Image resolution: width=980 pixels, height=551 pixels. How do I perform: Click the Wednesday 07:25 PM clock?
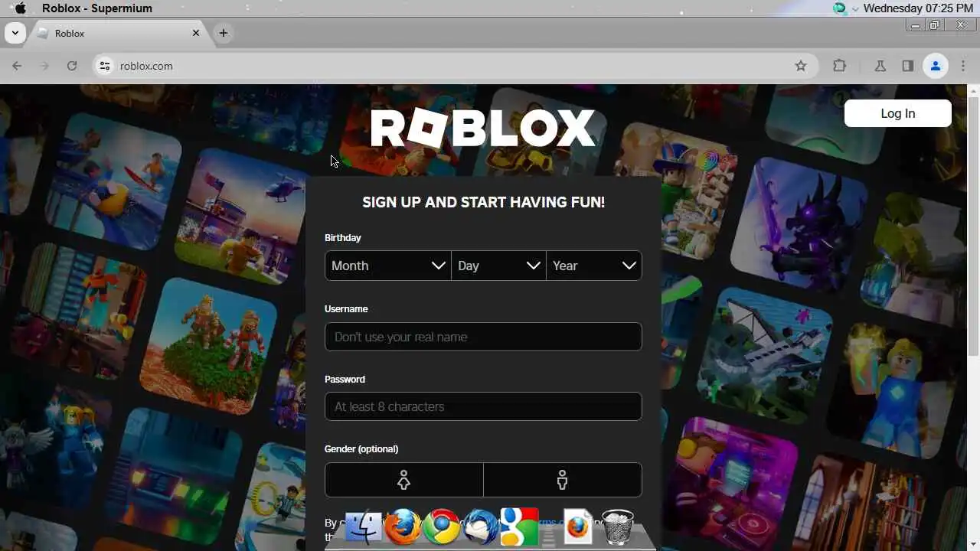coord(918,8)
